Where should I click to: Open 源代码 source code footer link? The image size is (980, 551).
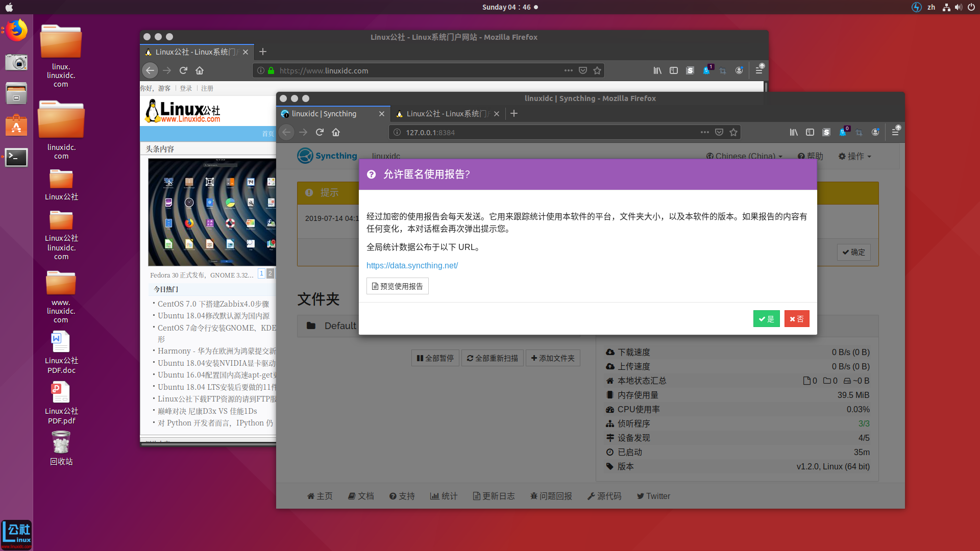tap(604, 496)
